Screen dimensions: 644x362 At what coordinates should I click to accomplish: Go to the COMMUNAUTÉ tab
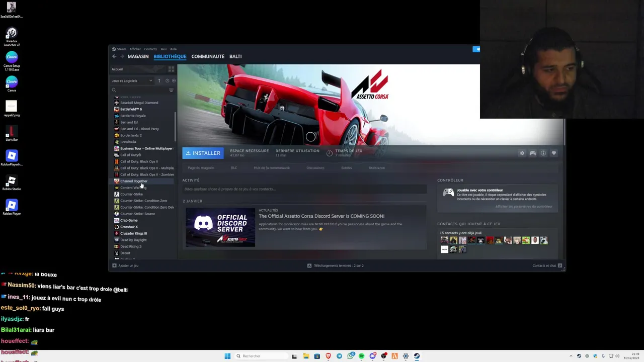(208, 56)
